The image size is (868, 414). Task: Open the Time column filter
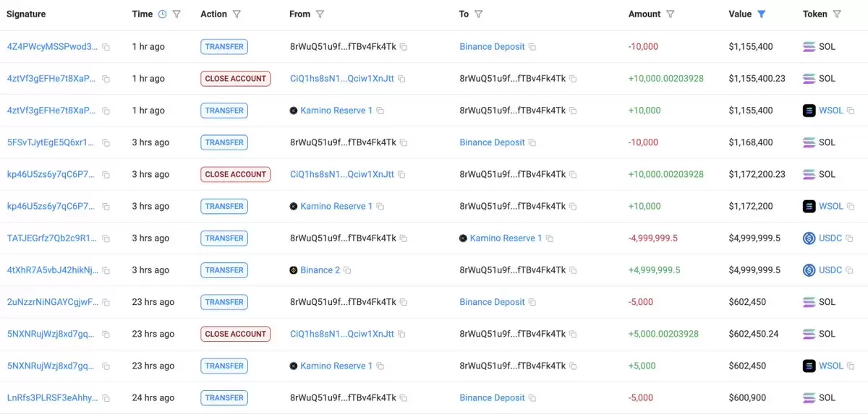[177, 14]
